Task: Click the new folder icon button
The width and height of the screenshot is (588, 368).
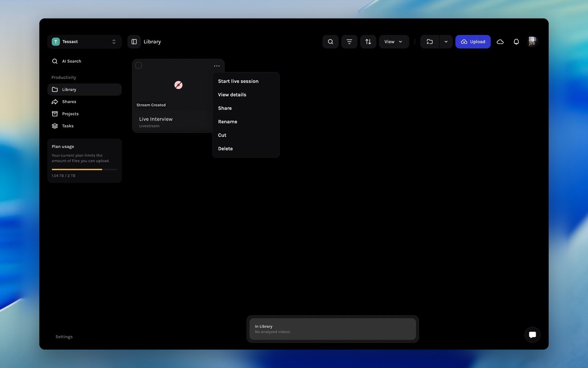Action: [x=430, y=42]
